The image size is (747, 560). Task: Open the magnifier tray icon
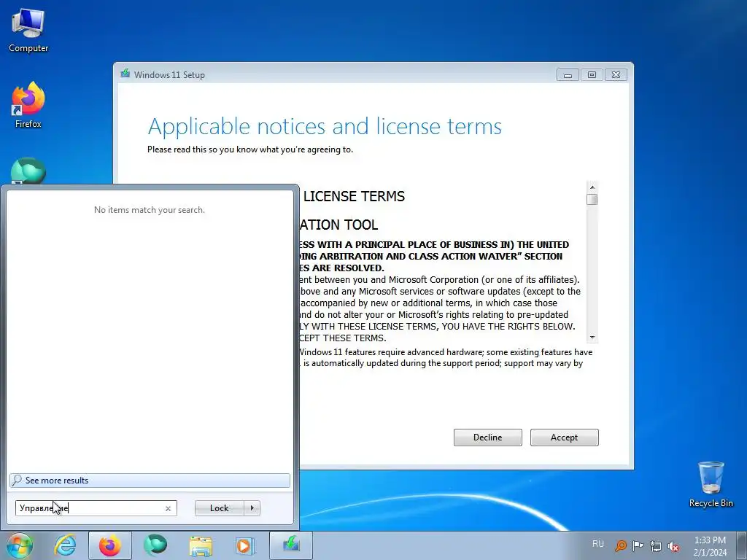point(620,545)
